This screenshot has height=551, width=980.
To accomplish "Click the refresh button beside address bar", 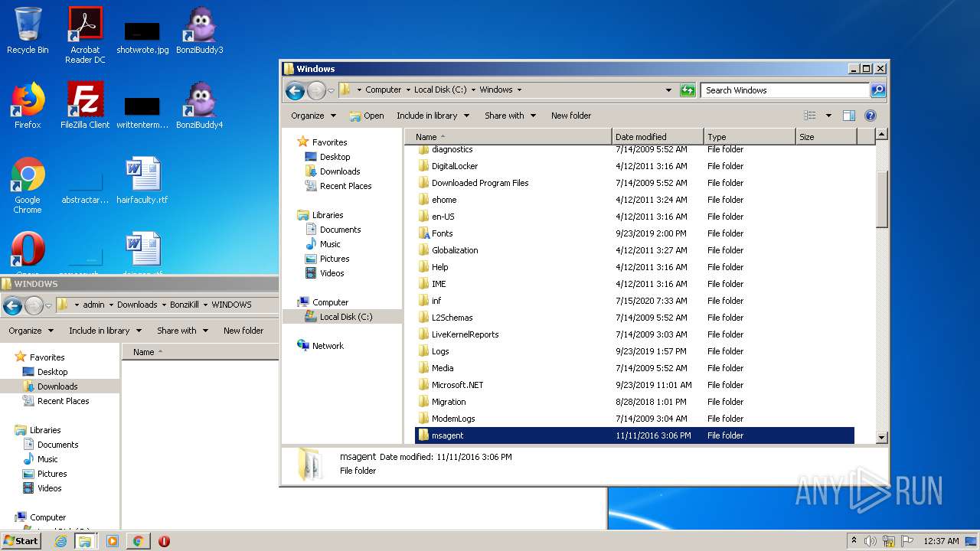I will coord(688,90).
